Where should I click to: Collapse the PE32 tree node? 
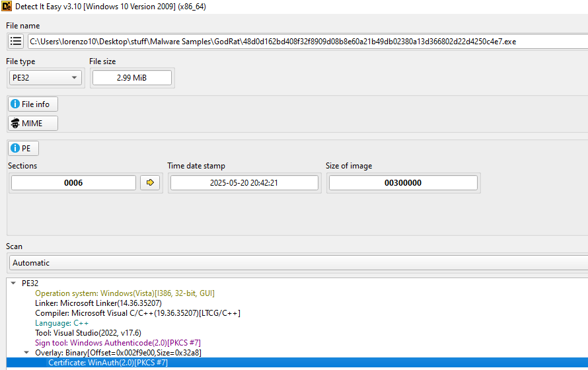[x=13, y=283]
